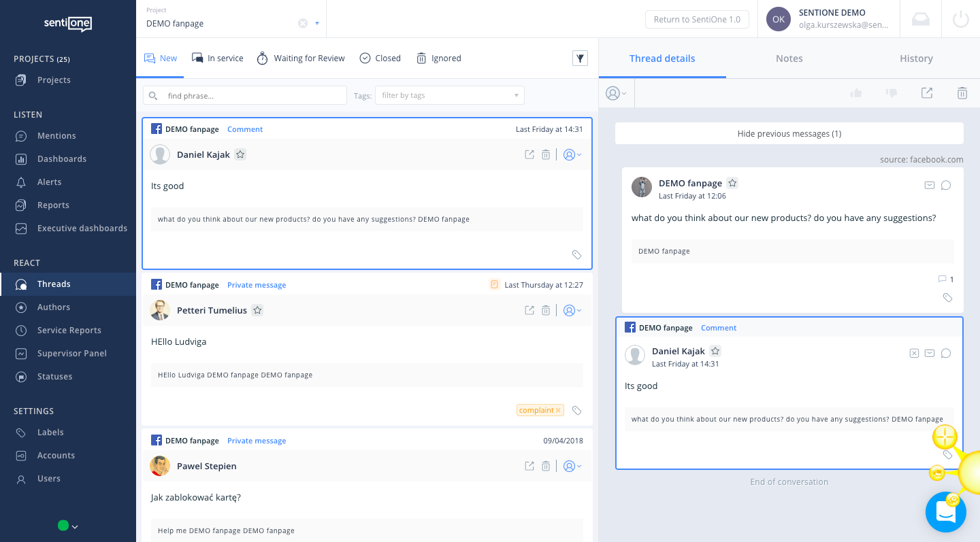Click Pawel Stepien's avatar

[160, 466]
